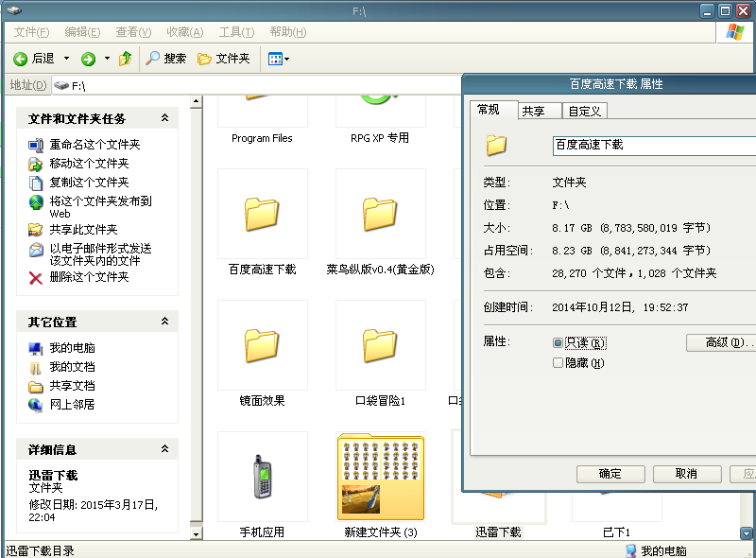Select the 口袋冒险1 folder icon

[380, 345]
